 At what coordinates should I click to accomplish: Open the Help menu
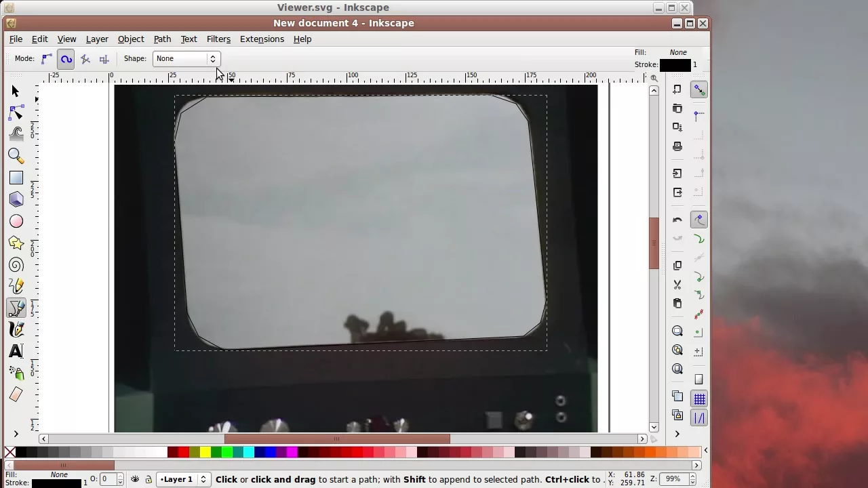pyautogui.click(x=302, y=39)
